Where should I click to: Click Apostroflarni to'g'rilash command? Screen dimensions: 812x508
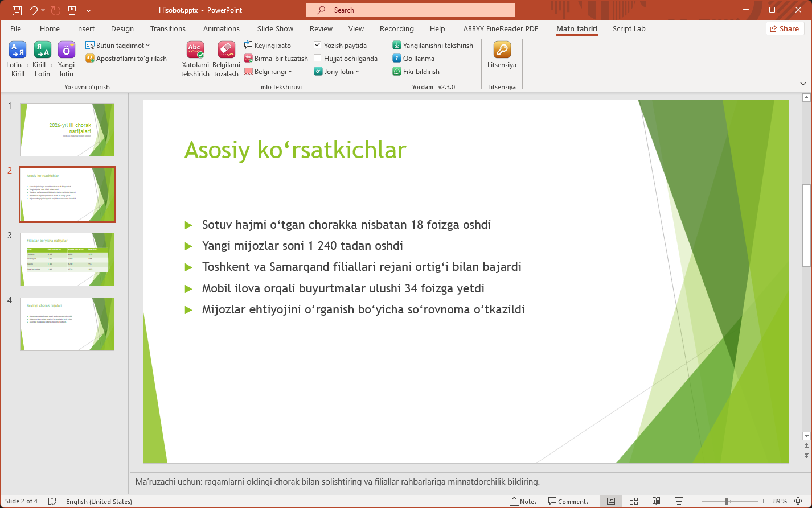coord(126,58)
